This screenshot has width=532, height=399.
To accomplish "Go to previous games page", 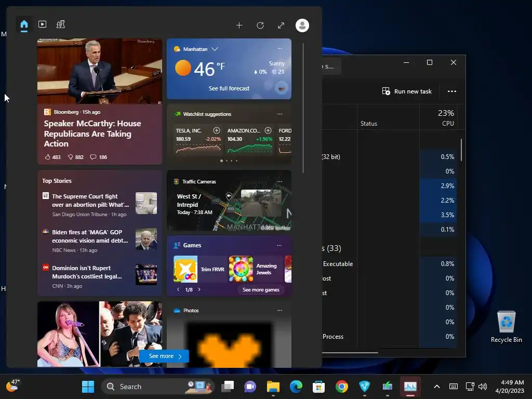I will (178, 289).
